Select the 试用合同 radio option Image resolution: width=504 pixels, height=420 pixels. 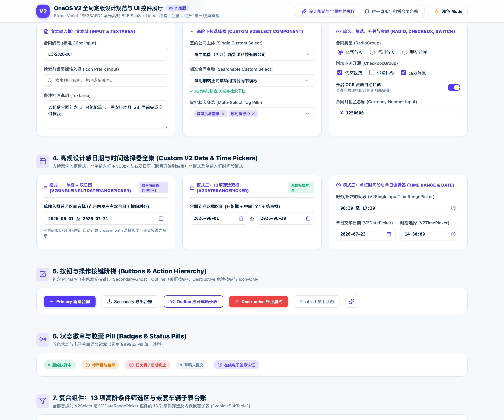(372, 52)
